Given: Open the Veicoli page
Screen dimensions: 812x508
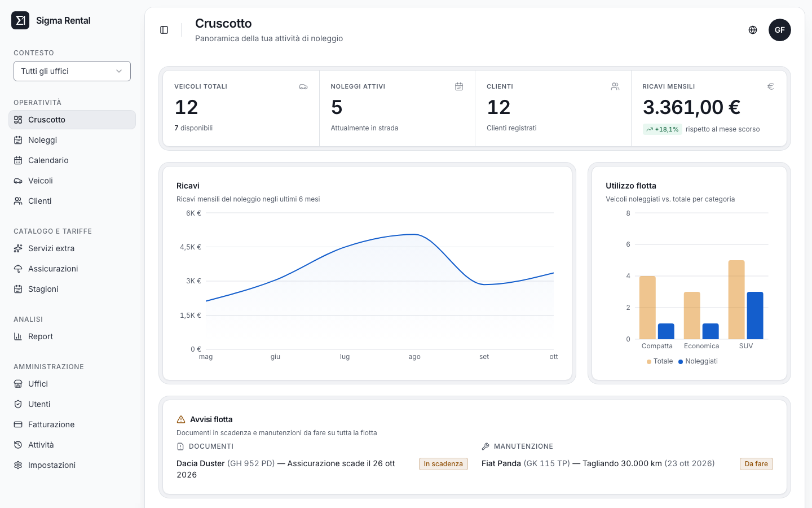Looking at the screenshot, I should tap(72, 181).
